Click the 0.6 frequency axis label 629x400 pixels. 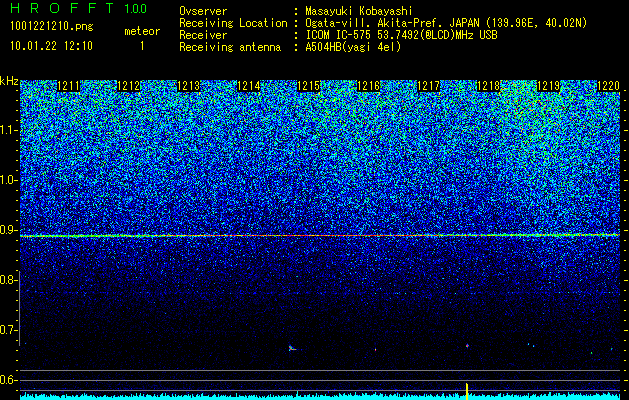tap(8, 380)
